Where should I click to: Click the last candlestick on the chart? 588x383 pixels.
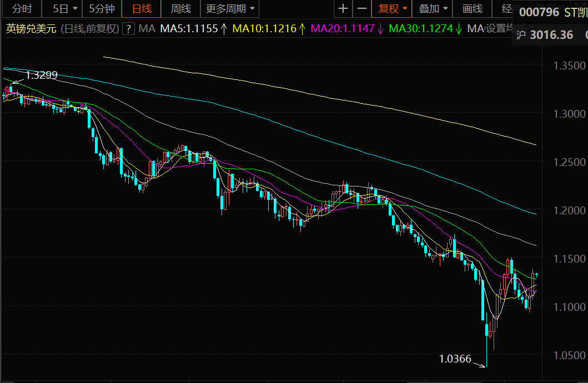[536, 275]
